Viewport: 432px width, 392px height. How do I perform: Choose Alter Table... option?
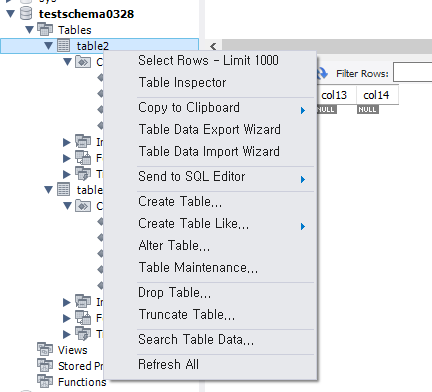(x=174, y=245)
